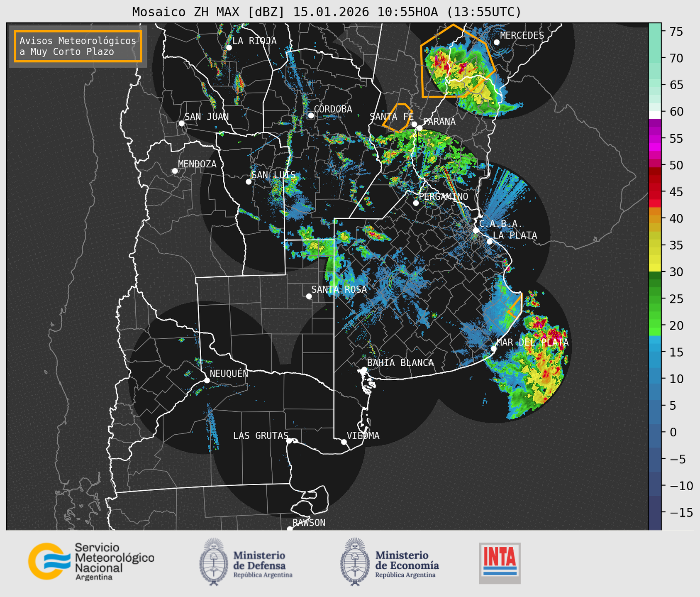Click the CÓRDOBA city marker dot
The height and width of the screenshot is (597, 700).
coord(311,115)
